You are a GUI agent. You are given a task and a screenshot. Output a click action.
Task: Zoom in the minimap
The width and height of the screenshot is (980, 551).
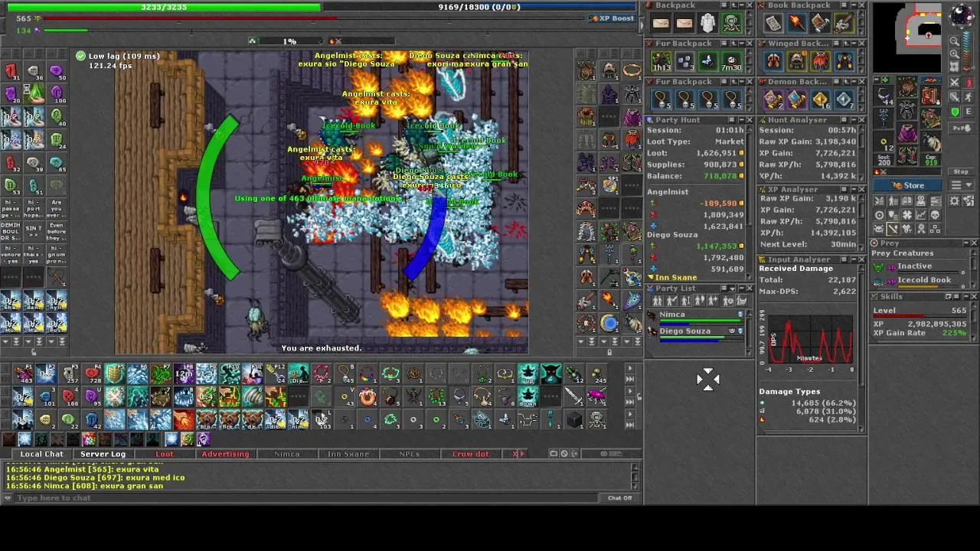954,54
